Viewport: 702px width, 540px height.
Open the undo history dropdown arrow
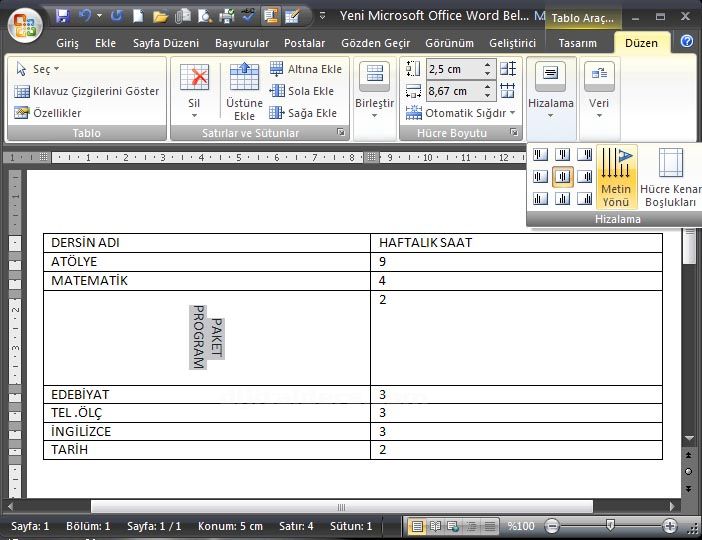pos(99,16)
